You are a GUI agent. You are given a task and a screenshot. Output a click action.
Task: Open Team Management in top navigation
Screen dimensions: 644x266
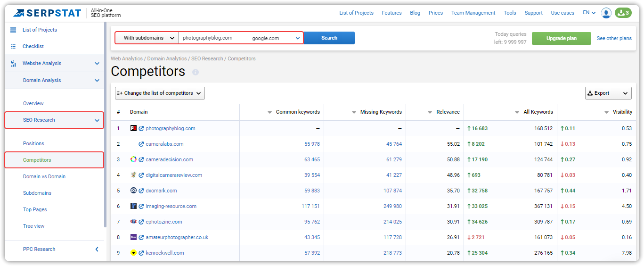pyautogui.click(x=473, y=13)
